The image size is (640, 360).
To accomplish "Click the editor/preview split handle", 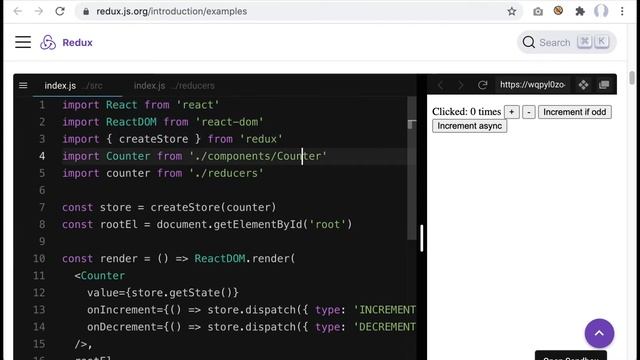I will [422, 238].
